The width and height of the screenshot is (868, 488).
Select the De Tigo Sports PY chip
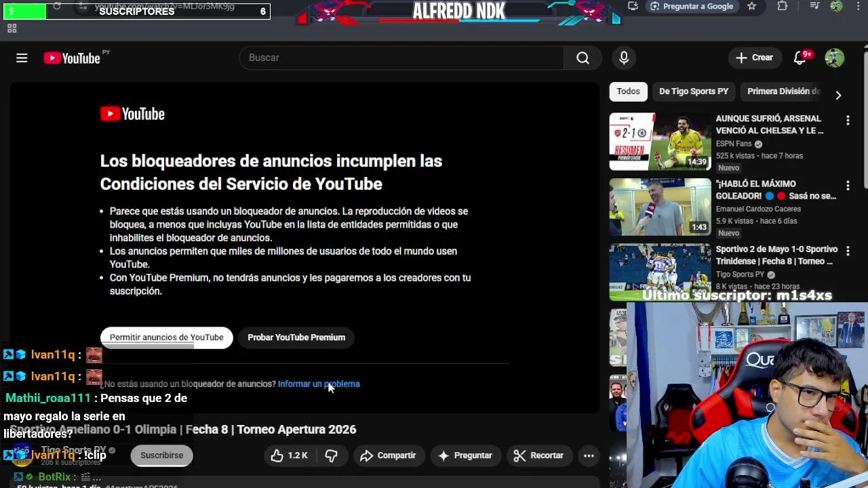tap(694, 91)
